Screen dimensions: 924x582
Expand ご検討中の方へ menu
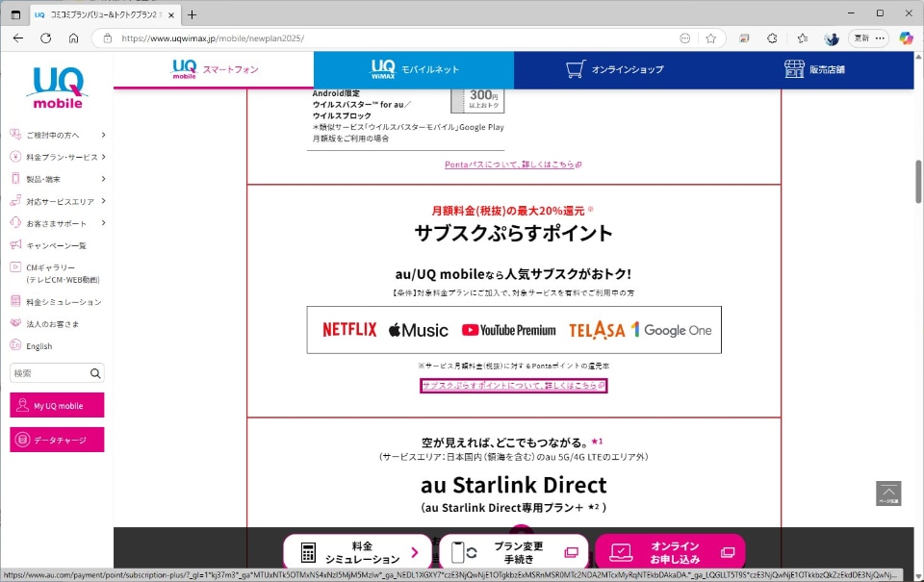tap(58, 135)
